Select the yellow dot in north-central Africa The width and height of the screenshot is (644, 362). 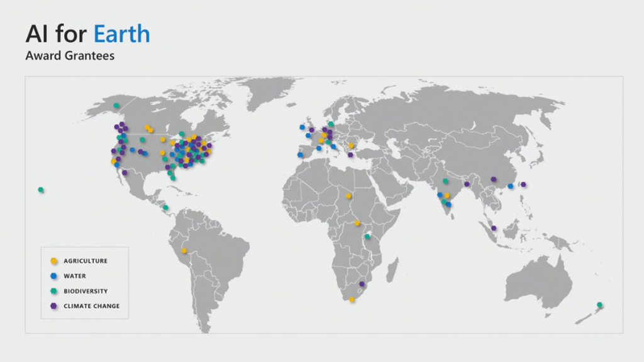tap(348, 196)
